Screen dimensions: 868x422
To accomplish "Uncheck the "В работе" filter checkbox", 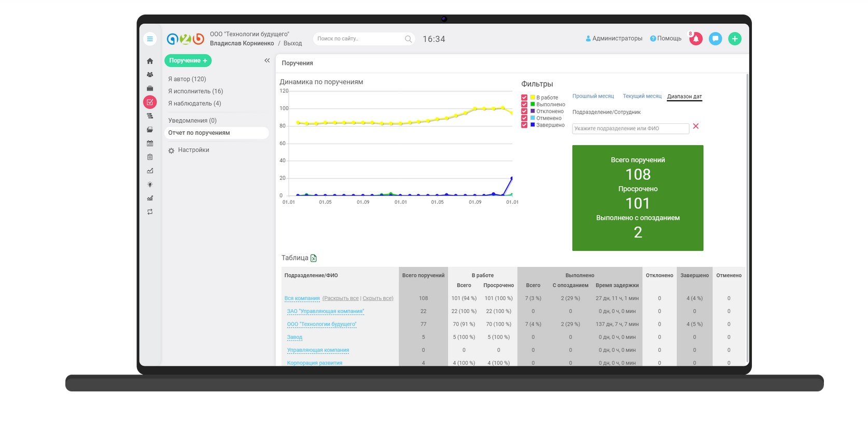I will [x=524, y=97].
